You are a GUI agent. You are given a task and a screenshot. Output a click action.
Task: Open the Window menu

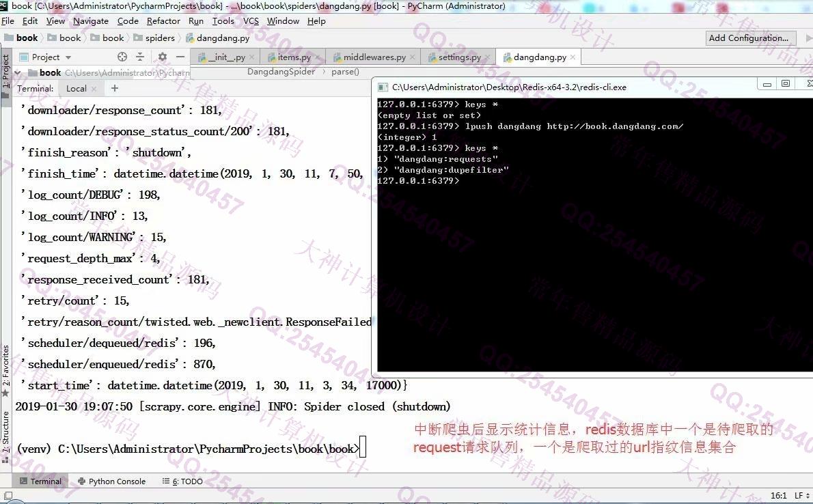point(283,20)
